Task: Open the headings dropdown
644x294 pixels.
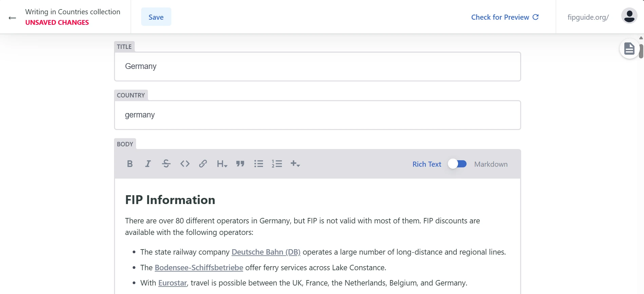Action: coord(222,164)
